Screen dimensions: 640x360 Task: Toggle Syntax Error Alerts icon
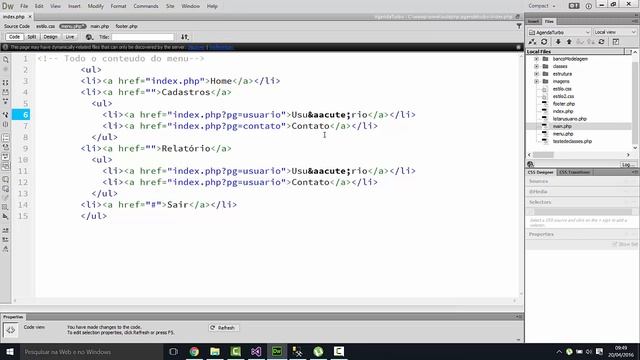(6, 166)
